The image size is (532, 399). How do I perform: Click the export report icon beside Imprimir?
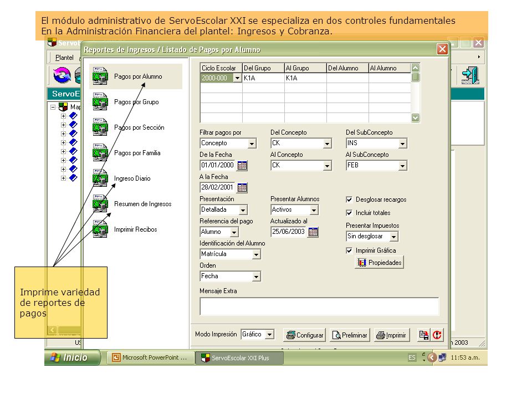pos(423,335)
